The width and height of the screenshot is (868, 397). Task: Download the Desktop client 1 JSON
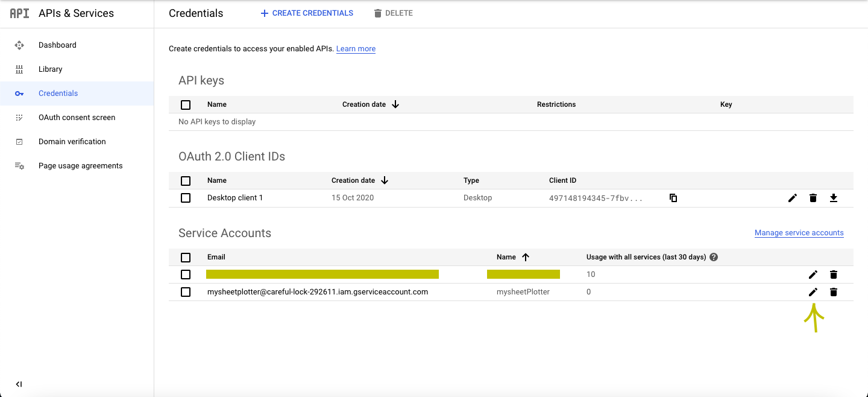coord(834,198)
